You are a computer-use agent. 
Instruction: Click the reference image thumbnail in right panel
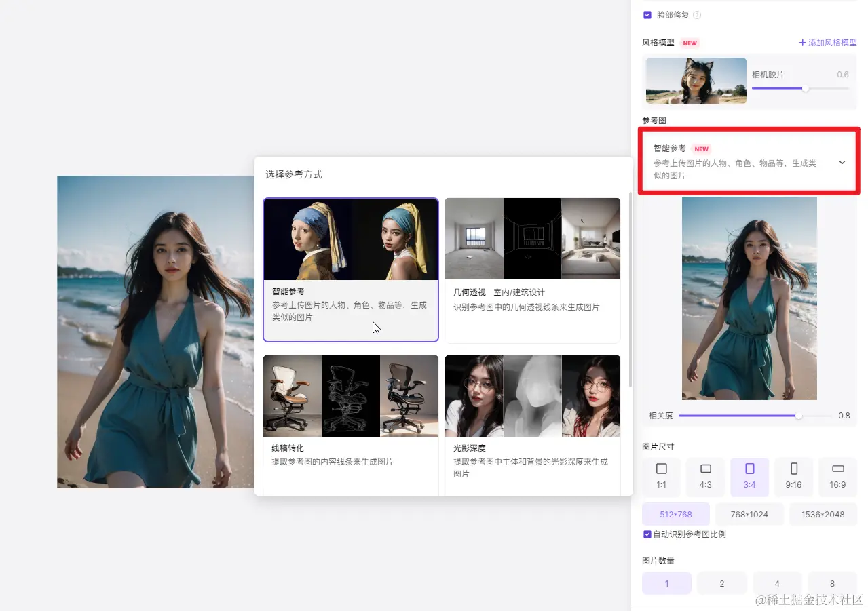tap(749, 298)
